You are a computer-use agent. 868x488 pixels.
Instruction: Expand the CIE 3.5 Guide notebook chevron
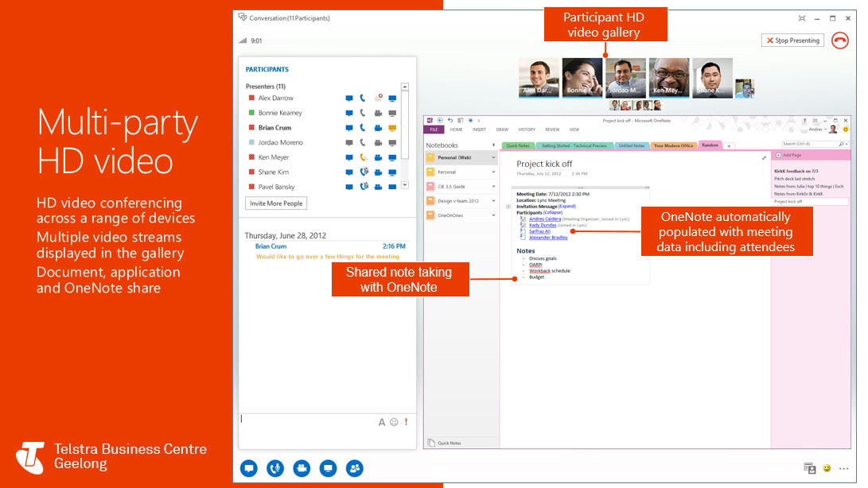(493, 187)
